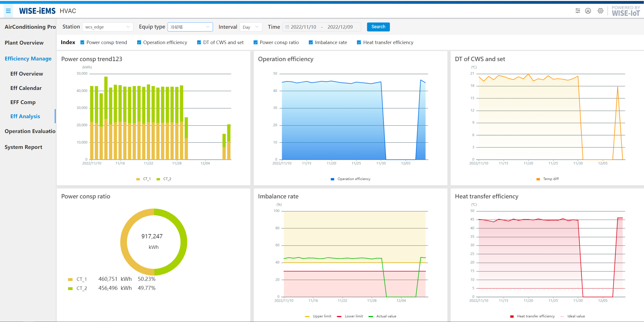Click the 50.23% value for CT_1
Viewport: 644px width, 322px height.
(x=147, y=279)
